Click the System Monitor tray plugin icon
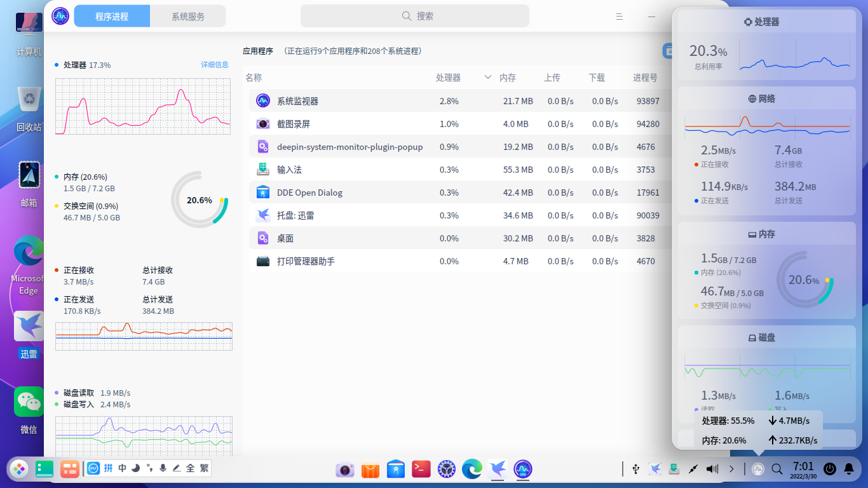Viewport: 868px width, 488px height. click(x=758, y=469)
